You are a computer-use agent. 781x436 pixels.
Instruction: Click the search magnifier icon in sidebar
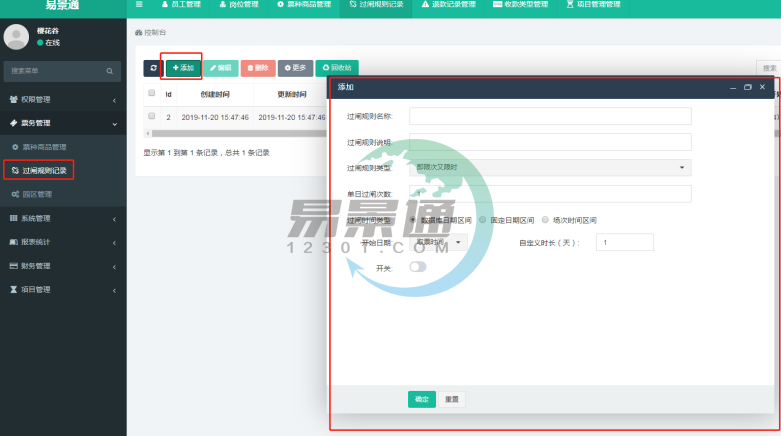110,72
